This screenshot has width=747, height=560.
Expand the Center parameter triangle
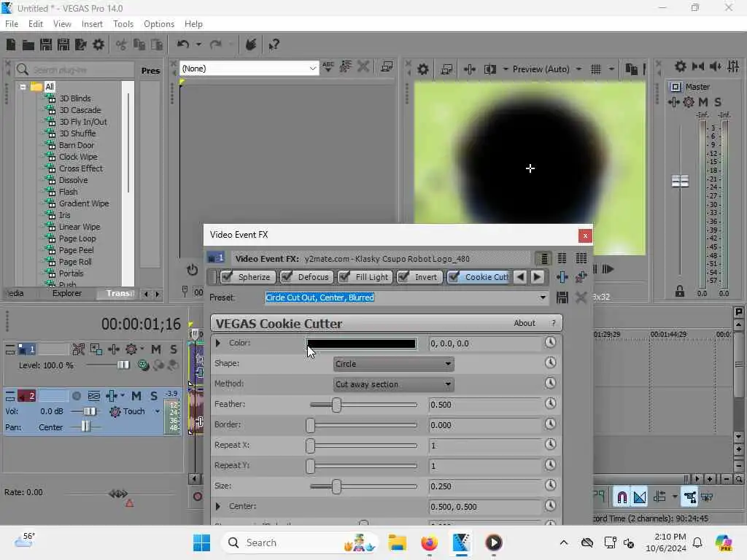pos(218,506)
